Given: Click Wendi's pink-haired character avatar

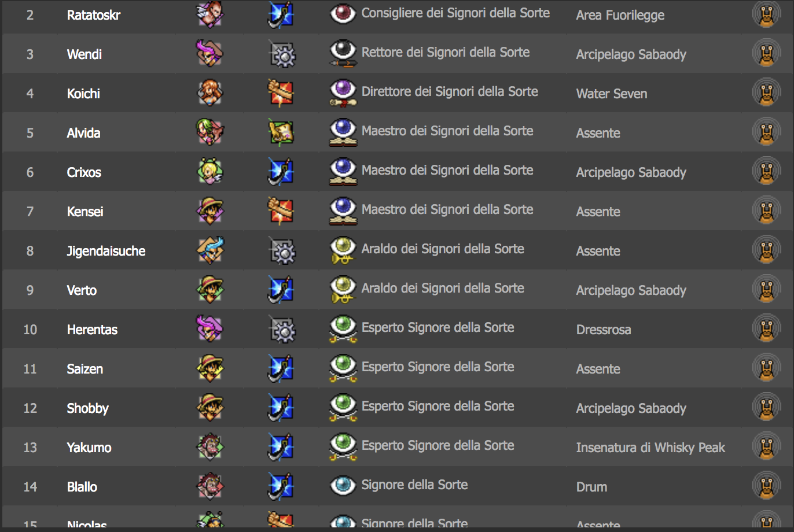Looking at the screenshot, I should (209, 54).
